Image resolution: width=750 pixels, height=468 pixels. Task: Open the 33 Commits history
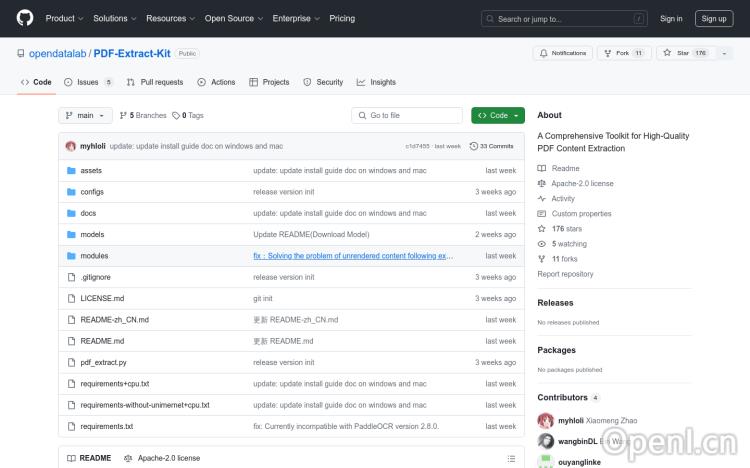[496, 146]
